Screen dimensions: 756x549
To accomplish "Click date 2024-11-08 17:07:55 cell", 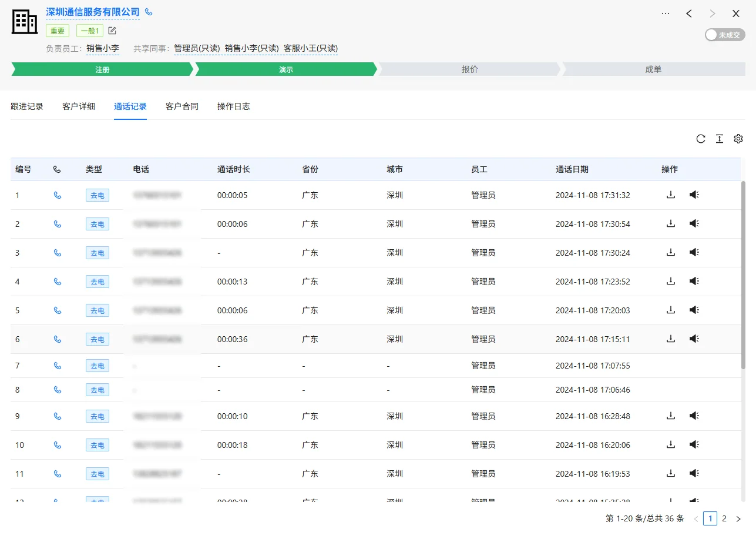I will point(593,366).
